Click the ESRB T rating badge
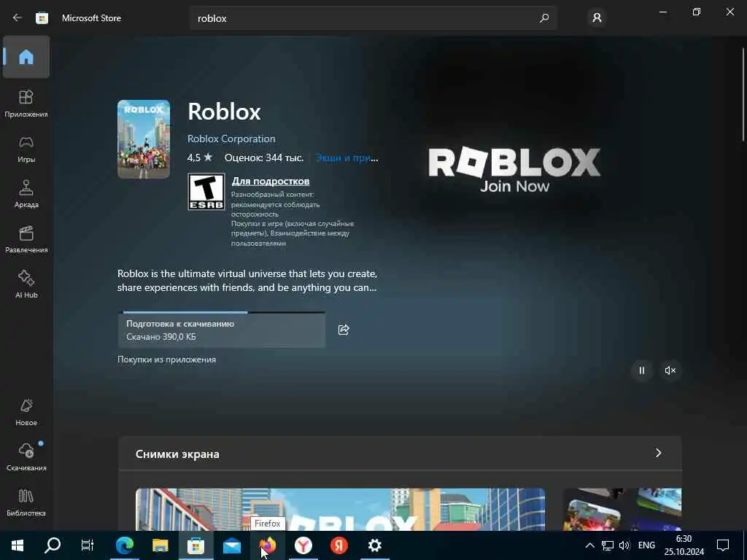 [206, 192]
